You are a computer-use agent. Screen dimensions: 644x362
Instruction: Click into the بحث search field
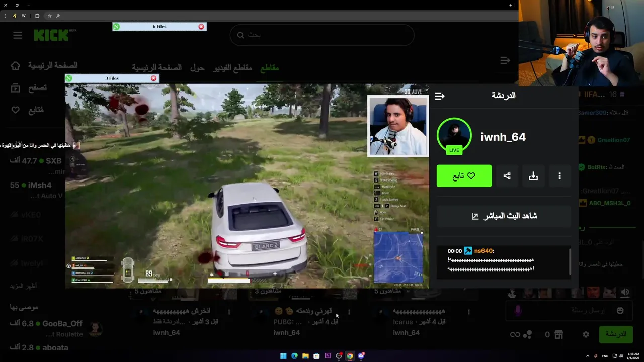pos(322,35)
